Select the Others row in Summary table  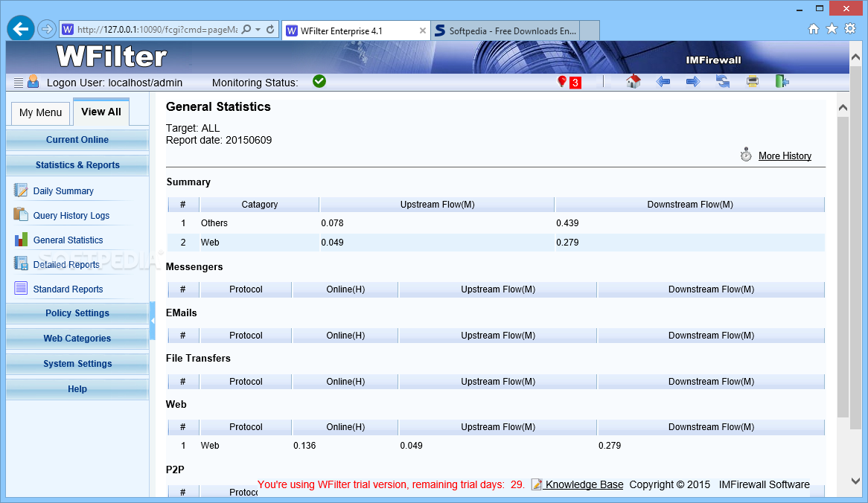pos(496,223)
